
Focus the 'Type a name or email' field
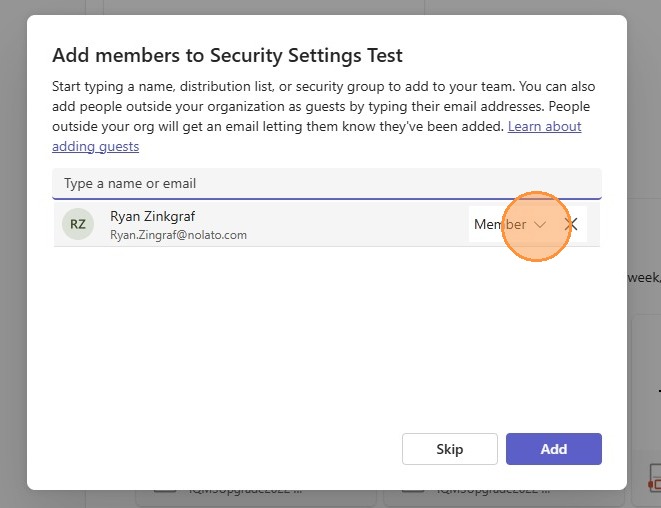click(x=327, y=184)
